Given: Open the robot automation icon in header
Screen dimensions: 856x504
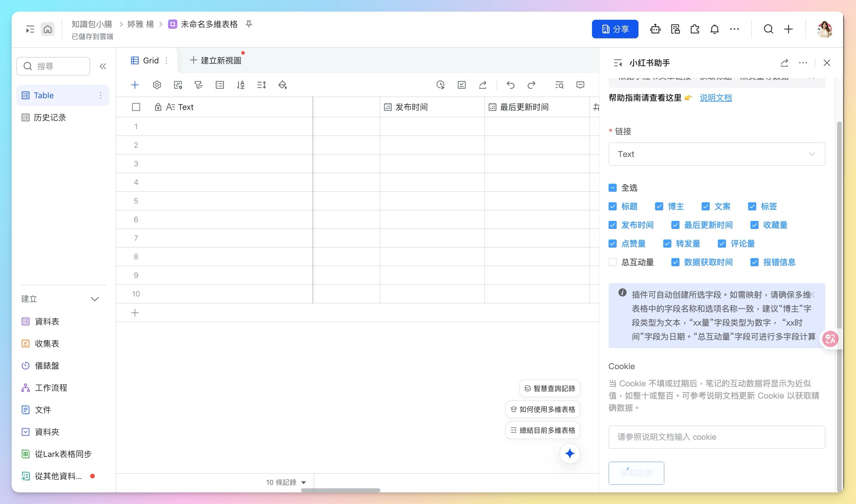Looking at the screenshot, I should point(655,29).
